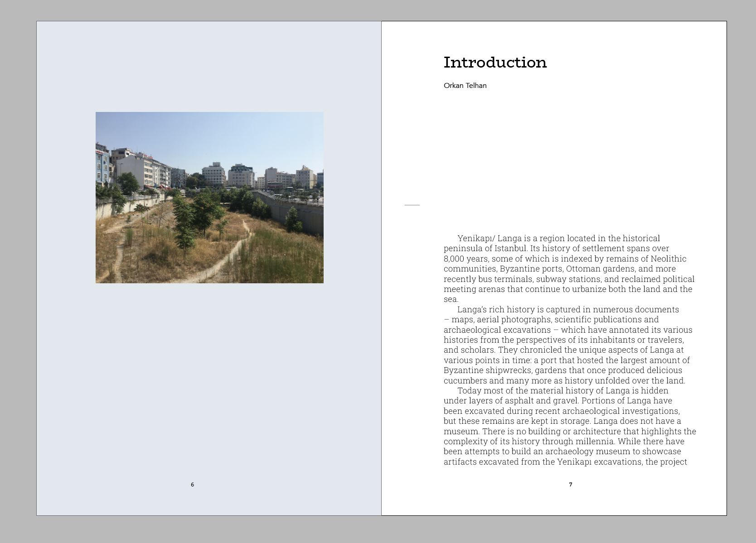Click the line starting "Today most of the material history"
Viewport: 756px width, 543px height.
562,391
